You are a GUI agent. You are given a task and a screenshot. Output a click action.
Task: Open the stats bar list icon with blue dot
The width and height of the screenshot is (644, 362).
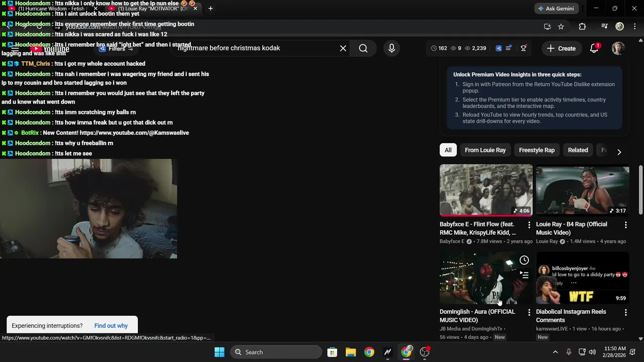point(509,48)
